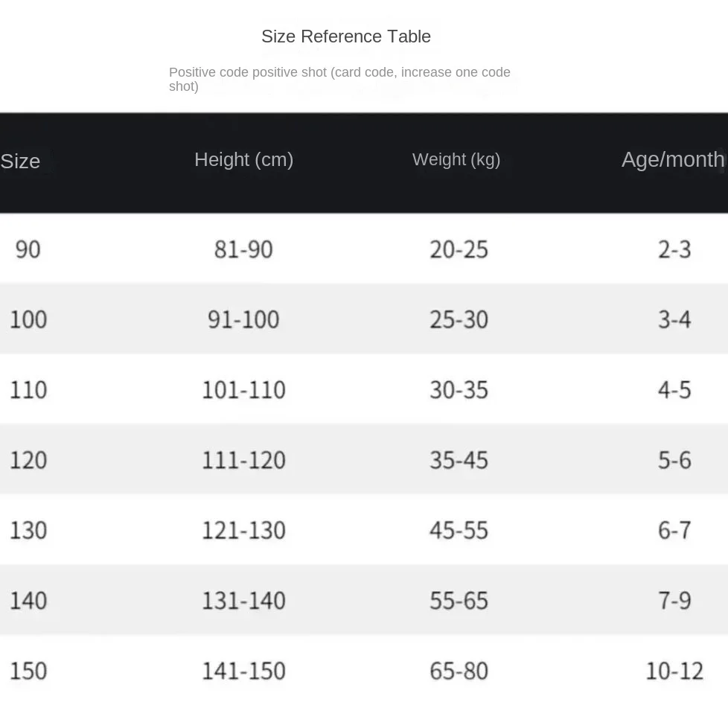Click the size 90 cell
The image size is (728, 728).
[x=28, y=249]
